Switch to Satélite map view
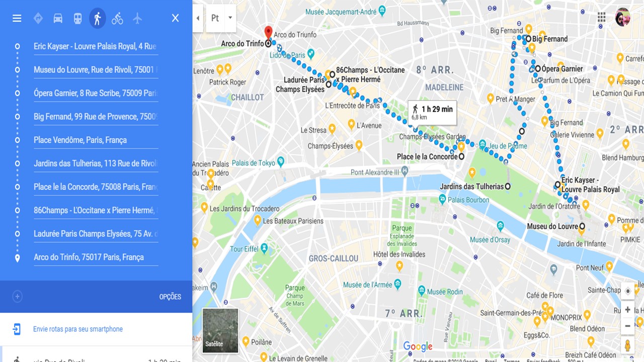 220,330
